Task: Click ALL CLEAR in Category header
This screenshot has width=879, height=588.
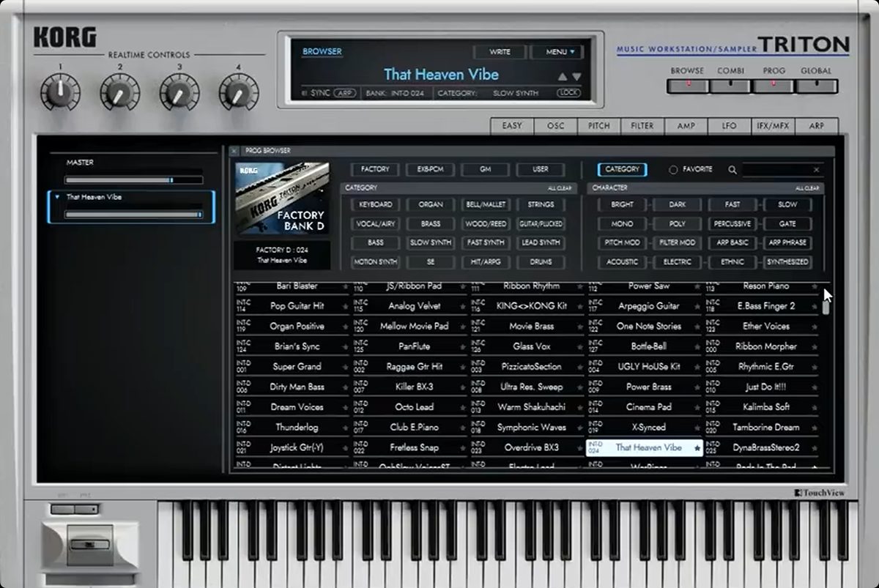Action: click(x=559, y=188)
